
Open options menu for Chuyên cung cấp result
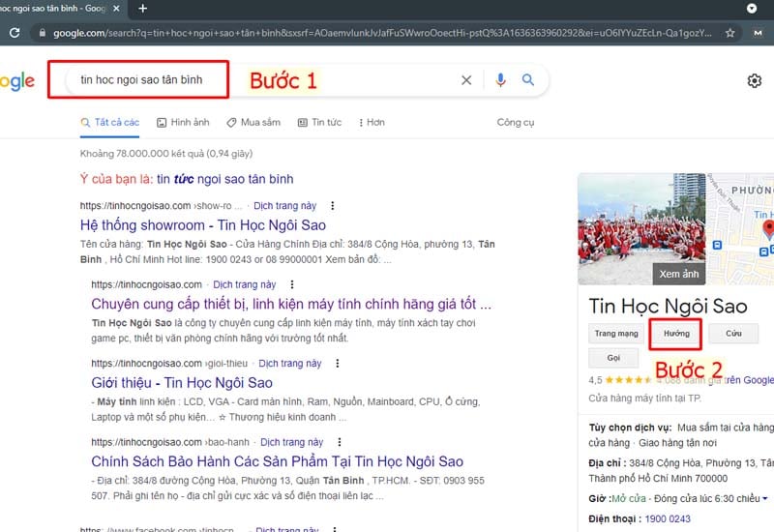click(x=292, y=284)
